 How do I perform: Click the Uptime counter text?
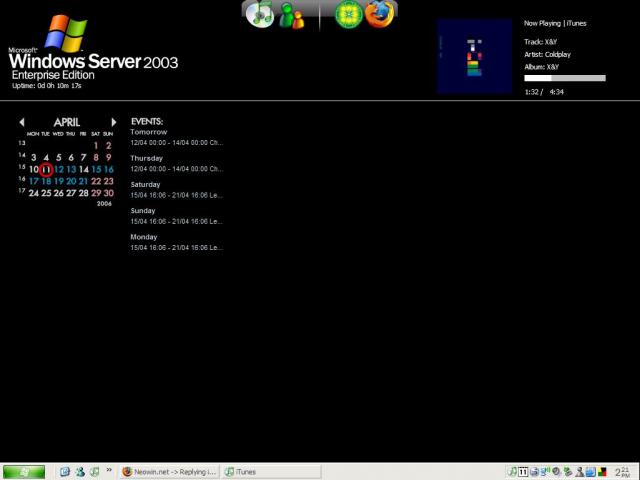click(47, 86)
